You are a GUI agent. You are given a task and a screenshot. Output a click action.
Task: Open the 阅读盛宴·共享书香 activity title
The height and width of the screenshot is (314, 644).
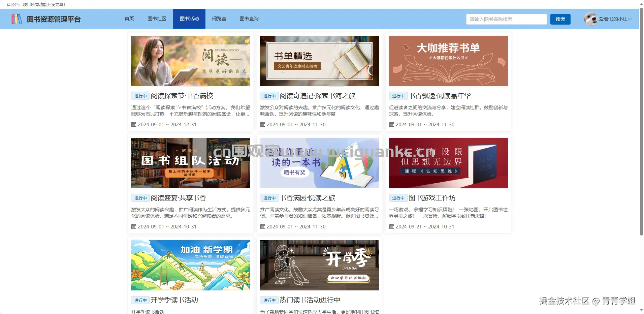click(179, 198)
